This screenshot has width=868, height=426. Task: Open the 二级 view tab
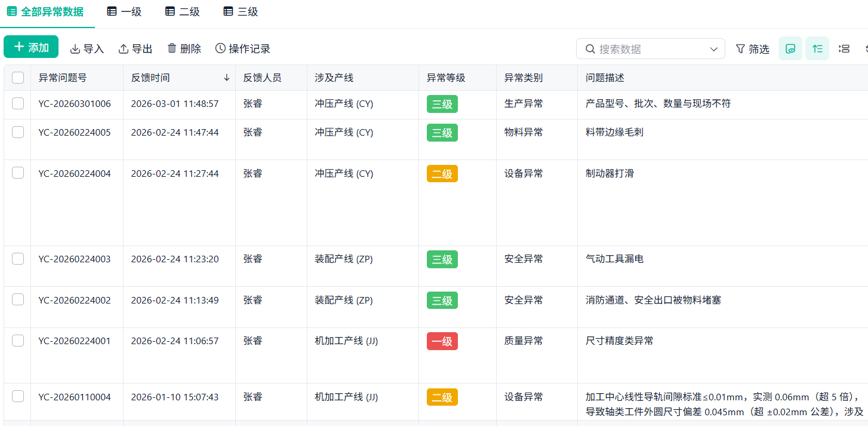tap(183, 12)
